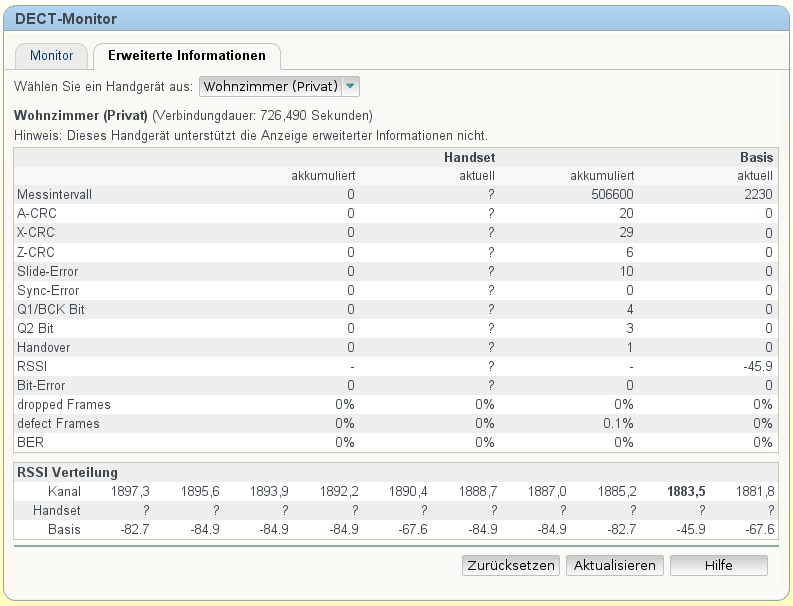
Task: Switch to the Monitor tab
Action: click(52, 56)
